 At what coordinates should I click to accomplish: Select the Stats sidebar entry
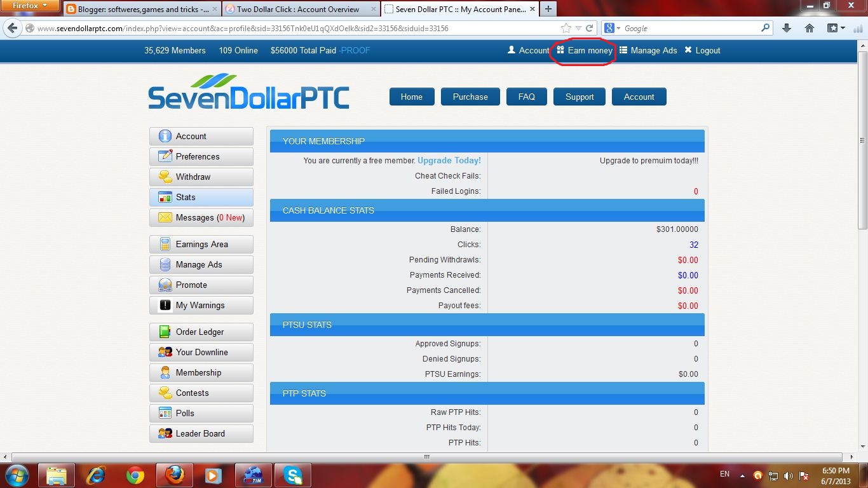tap(201, 197)
